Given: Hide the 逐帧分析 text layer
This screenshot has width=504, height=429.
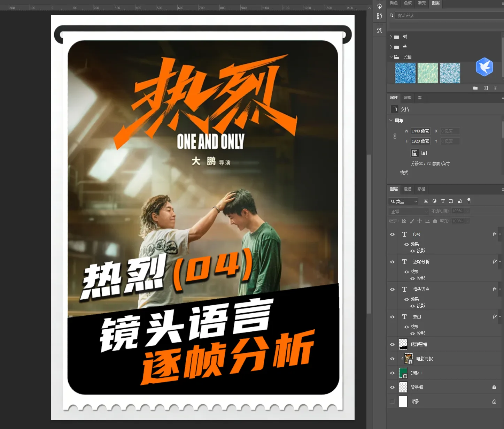Looking at the screenshot, I should click(x=392, y=262).
